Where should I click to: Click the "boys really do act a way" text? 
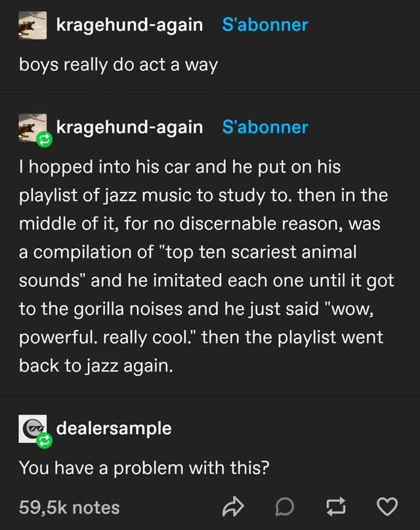pyautogui.click(x=118, y=66)
